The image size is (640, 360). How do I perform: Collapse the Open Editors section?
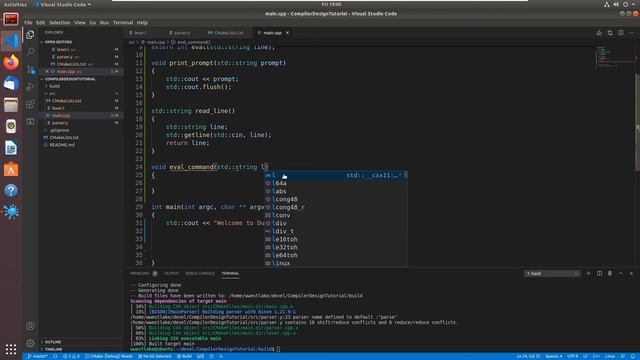81,42
